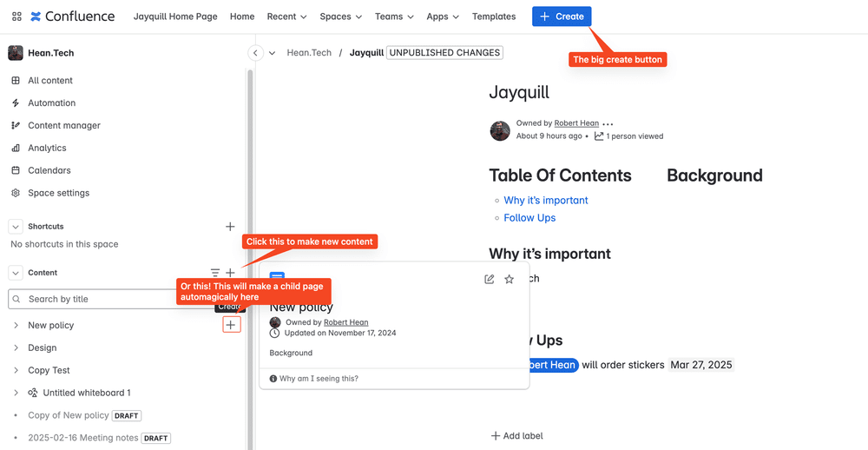The height and width of the screenshot is (450, 868).
Task: Click the All content grid icon
Action: pos(16,80)
